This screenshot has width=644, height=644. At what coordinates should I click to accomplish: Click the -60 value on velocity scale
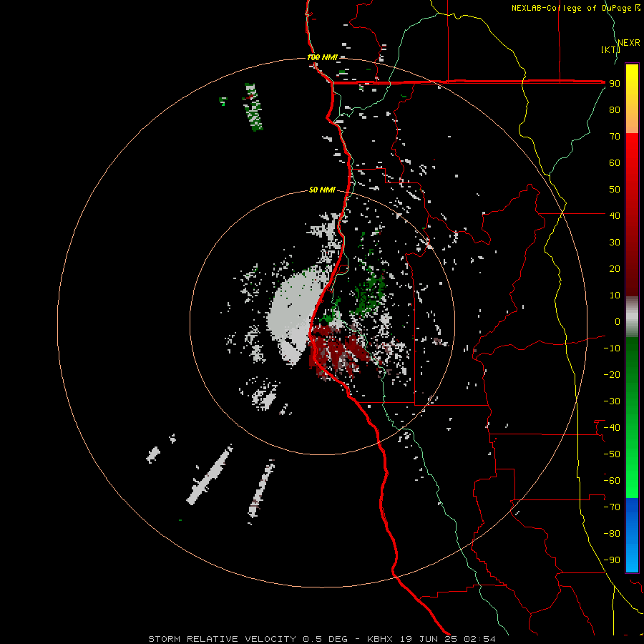click(x=612, y=481)
